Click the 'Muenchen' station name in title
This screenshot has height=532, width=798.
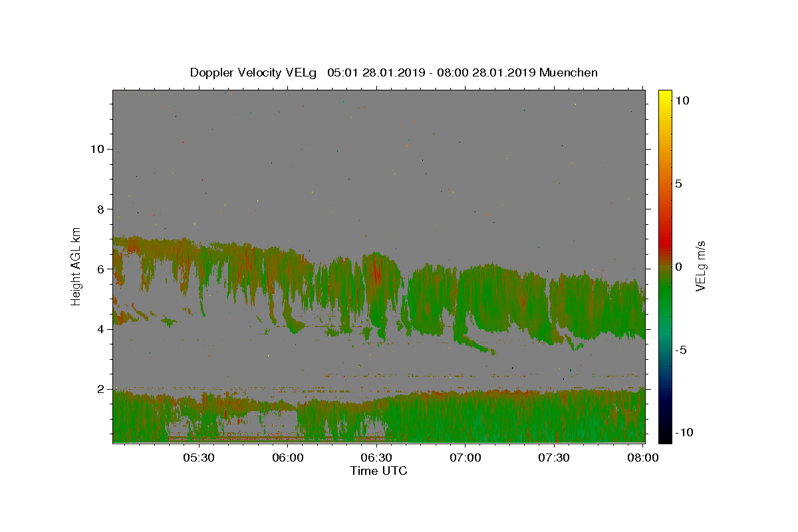coord(569,72)
